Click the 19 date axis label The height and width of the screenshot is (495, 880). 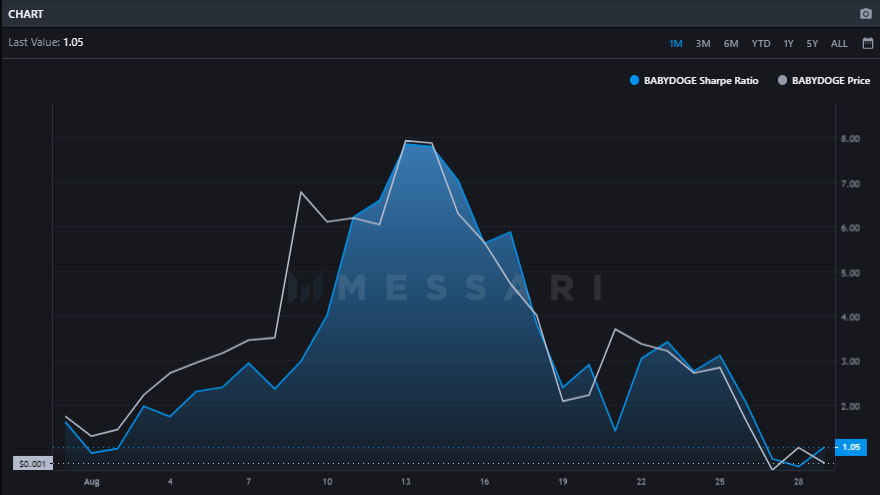[563, 482]
